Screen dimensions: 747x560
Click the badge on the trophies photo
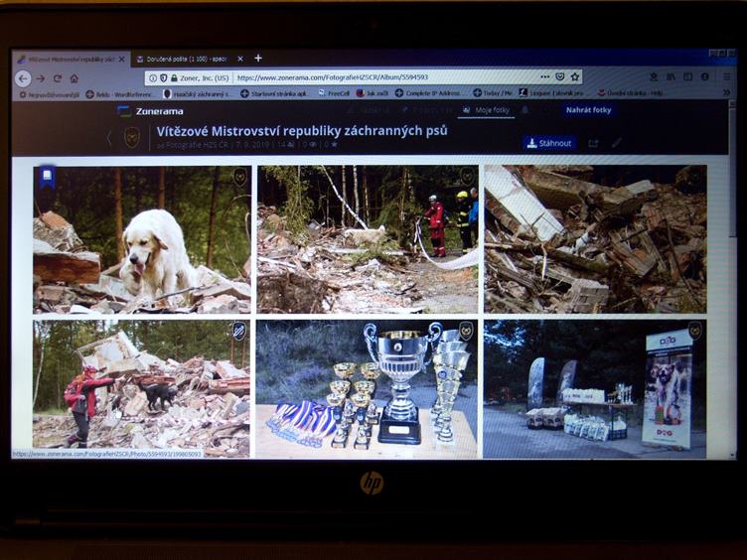(466, 331)
